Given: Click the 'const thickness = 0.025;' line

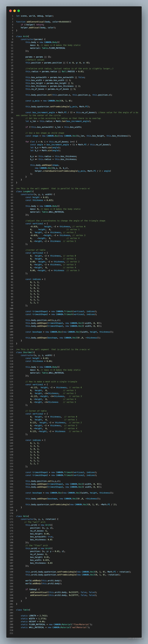Looking at the screenshot, I should pos(40,200).
